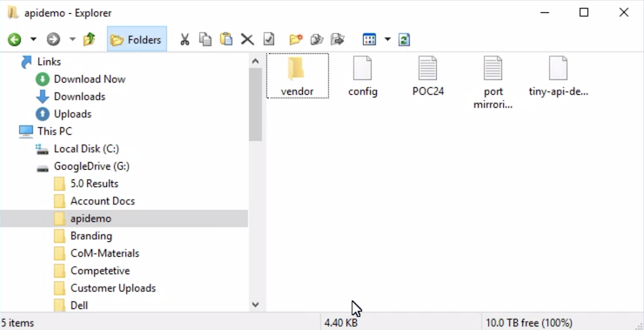Image resolution: width=644 pixels, height=330 pixels.
Task: Click the 4.40 KB status text
Action: pyautogui.click(x=340, y=323)
